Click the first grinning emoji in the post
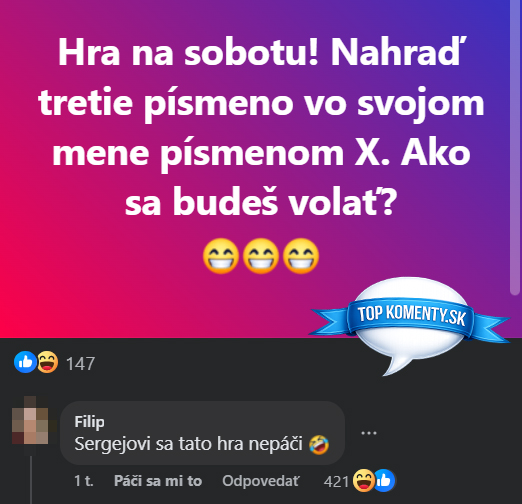The image size is (522, 504). point(221,256)
